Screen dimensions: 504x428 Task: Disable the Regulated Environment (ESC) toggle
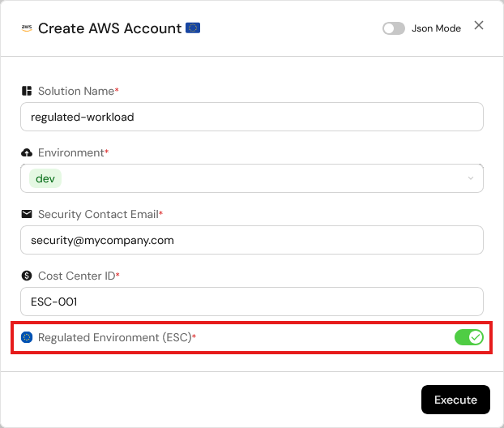pos(468,336)
